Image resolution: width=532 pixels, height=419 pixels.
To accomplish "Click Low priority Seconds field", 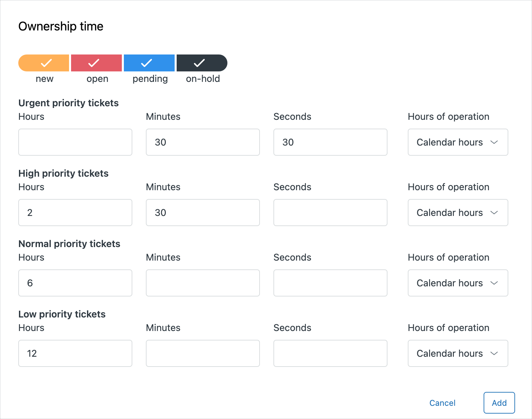I will coord(330,353).
